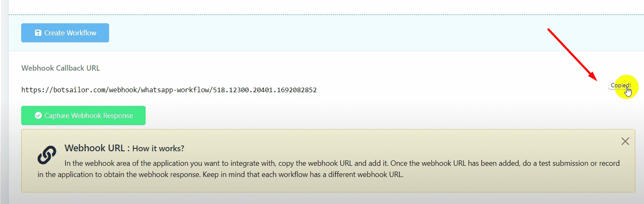The height and width of the screenshot is (204, 644).
Task: Click the "How it works?" subheading
Action: coord(158,149)
